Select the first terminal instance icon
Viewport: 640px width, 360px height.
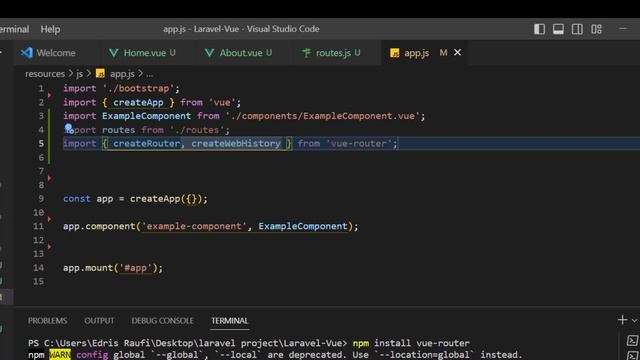(632, 340)
